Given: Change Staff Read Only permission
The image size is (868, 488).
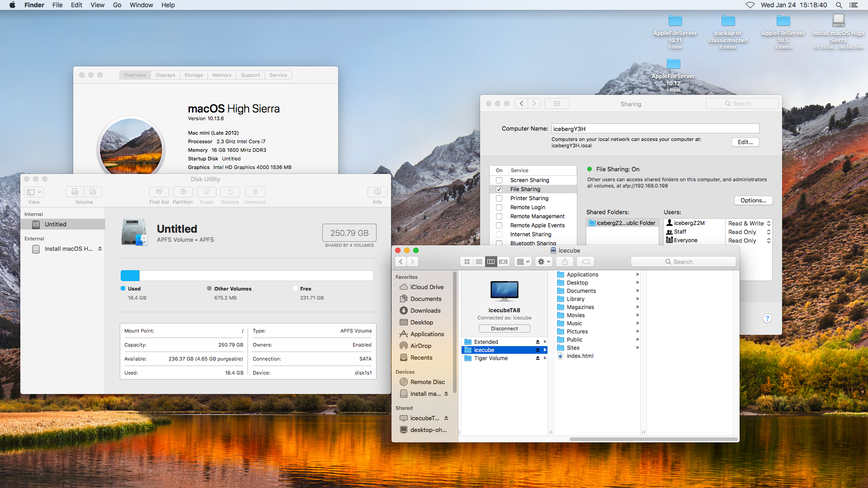Looking at the screenshot, I should 749,232.
